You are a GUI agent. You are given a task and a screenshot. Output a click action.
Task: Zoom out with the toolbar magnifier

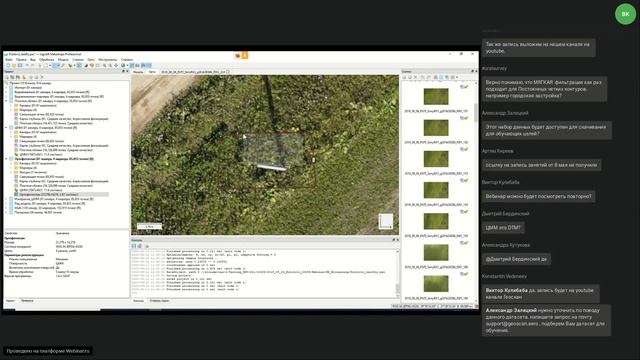(x=110, y=65)
